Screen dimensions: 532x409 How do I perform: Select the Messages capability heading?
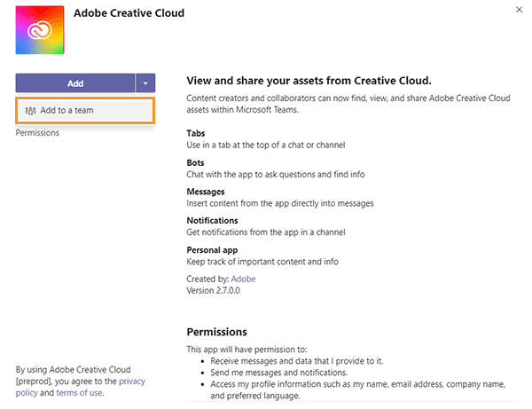(x=206, y=192)
